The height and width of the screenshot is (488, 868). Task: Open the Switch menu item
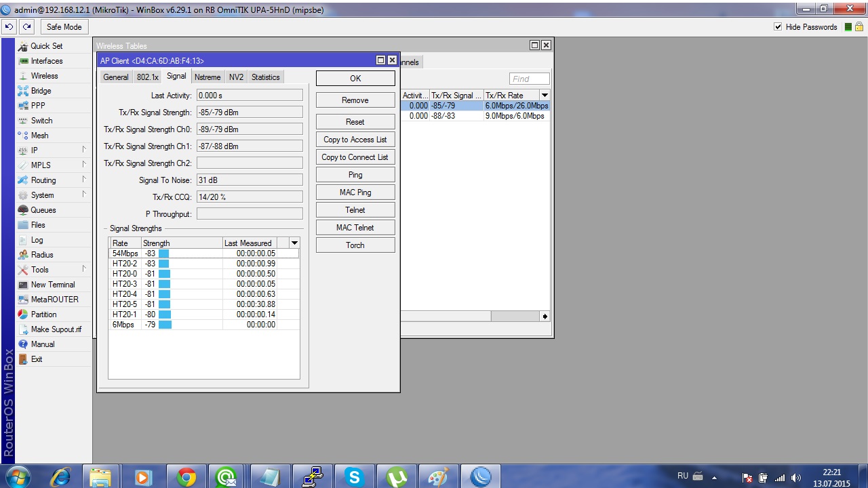tap(41, 121)
